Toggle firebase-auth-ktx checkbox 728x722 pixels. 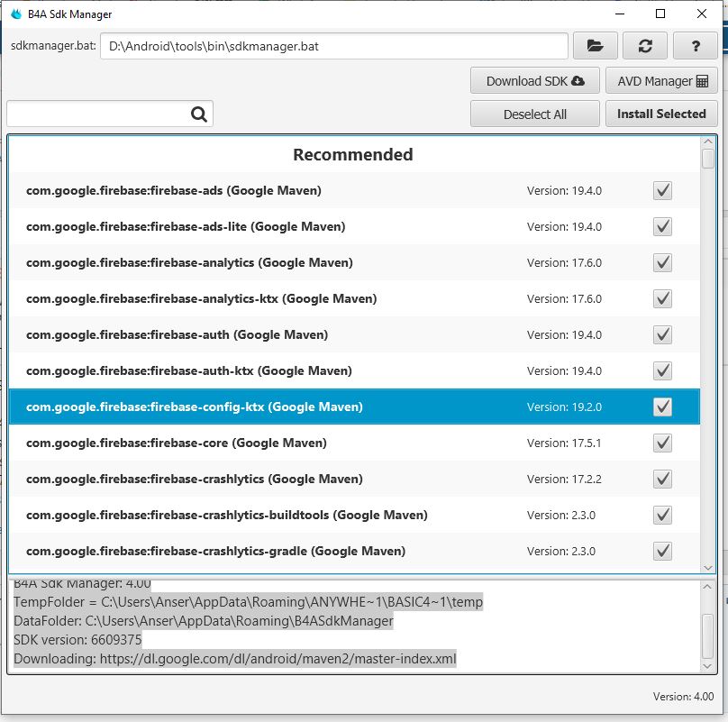tap(662, 370)
